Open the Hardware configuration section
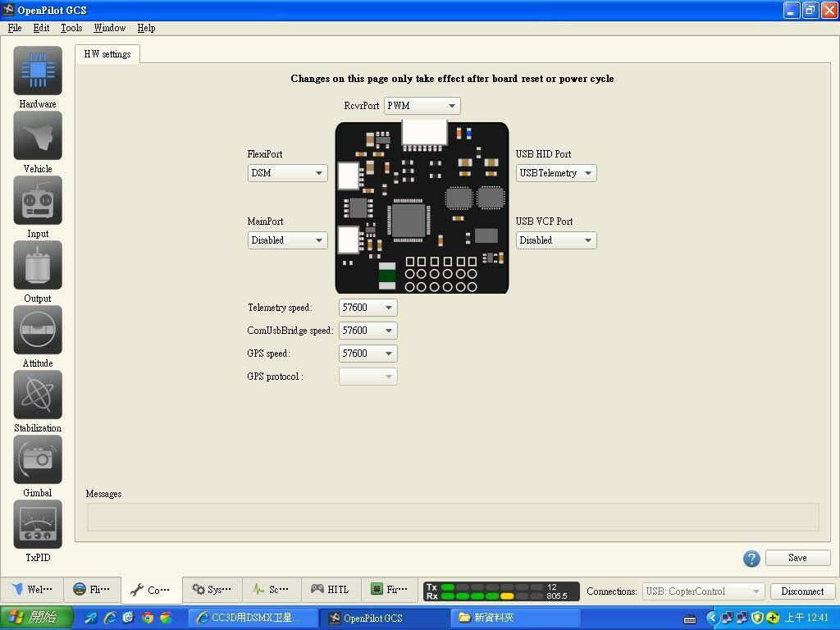 click(38, 71)
